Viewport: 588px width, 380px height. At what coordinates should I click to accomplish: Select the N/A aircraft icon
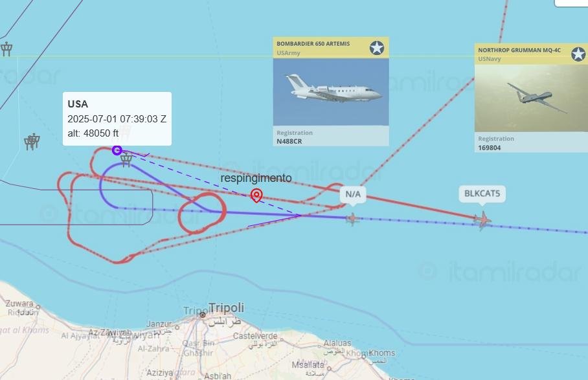pos(352,219)
